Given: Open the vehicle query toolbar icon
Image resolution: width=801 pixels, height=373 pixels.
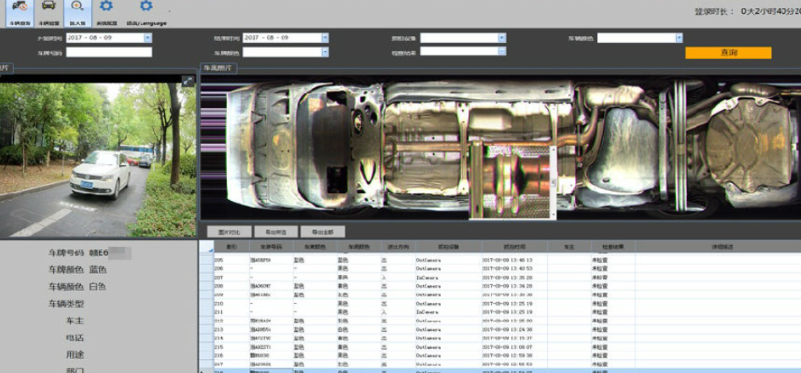Looking at the screenshot, I should 20,13.
